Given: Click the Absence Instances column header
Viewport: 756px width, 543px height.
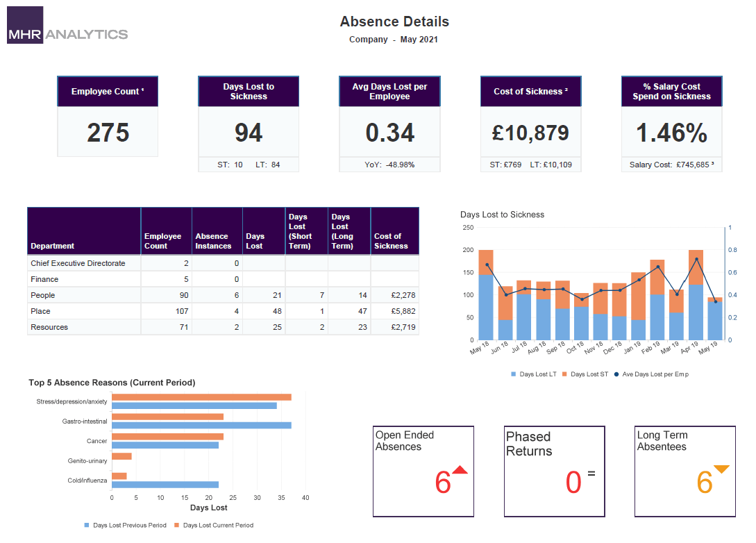Looking at the screenshot, I should coord(213,241).
